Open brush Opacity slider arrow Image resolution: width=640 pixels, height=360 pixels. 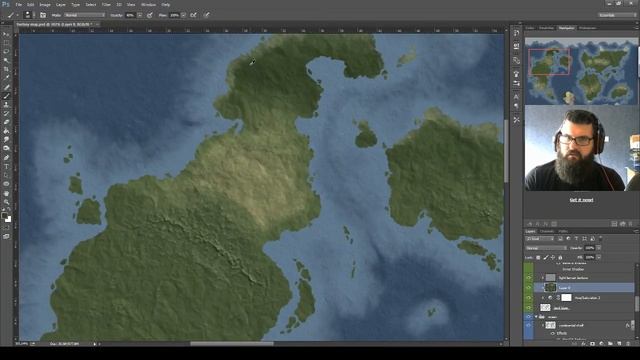pyautogui.click(x=140, y=15)
